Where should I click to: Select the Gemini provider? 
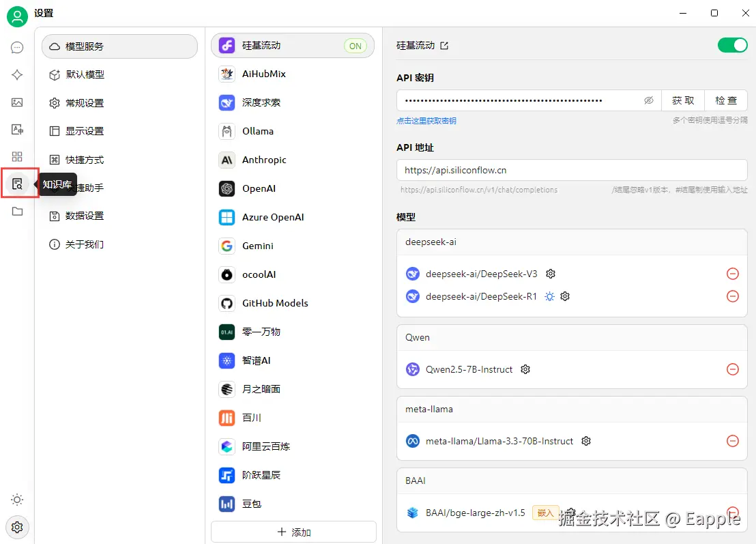click(x=293, y=246)
